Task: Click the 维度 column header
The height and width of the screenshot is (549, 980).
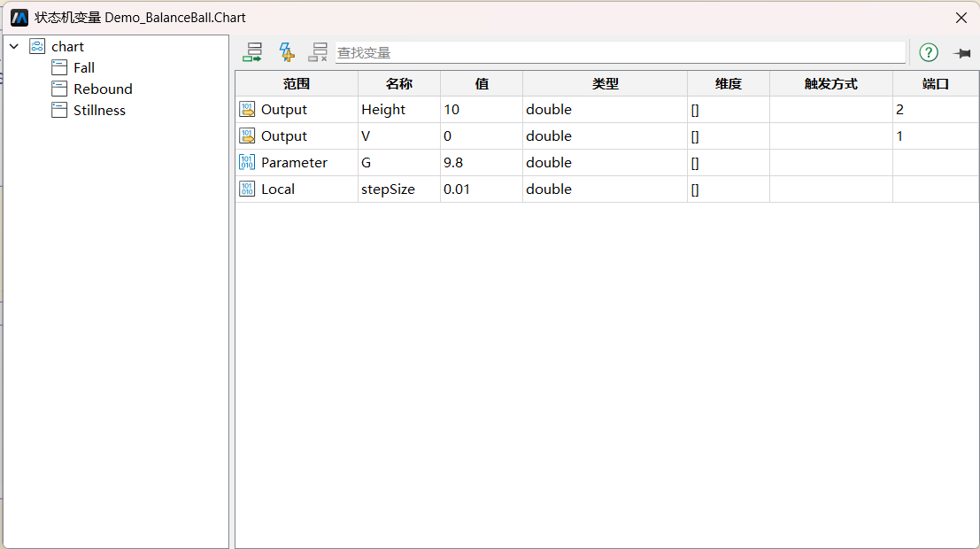Action: 728,84
